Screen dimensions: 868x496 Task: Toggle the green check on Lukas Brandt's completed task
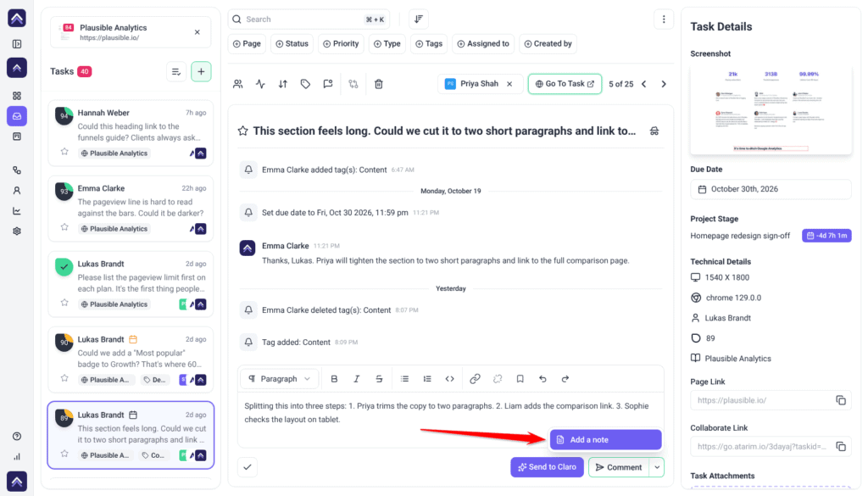coord(64,267)
